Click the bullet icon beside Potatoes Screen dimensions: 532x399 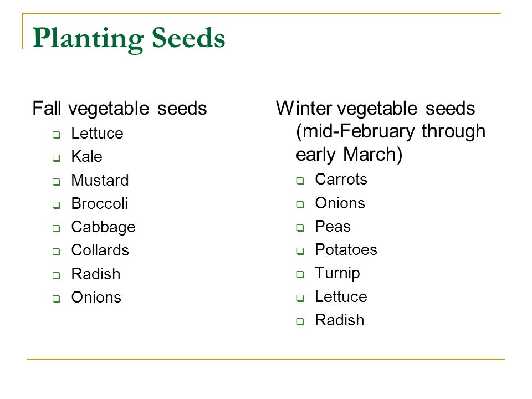(x=300, y=251)
